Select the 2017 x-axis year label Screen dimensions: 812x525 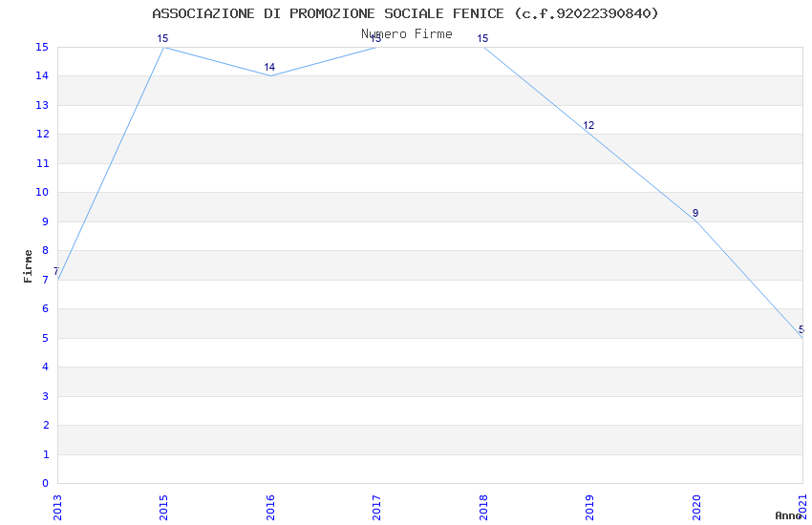click(x=376, y=508)
